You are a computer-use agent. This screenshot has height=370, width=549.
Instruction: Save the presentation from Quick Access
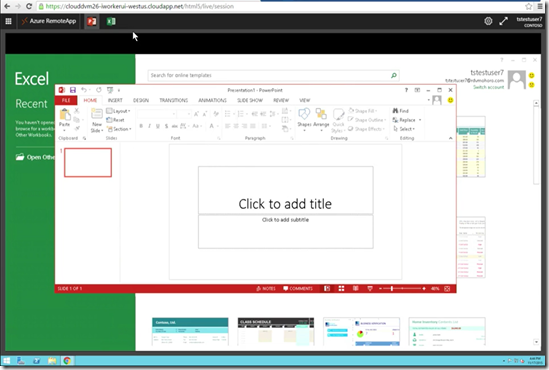tap(73, 90)
